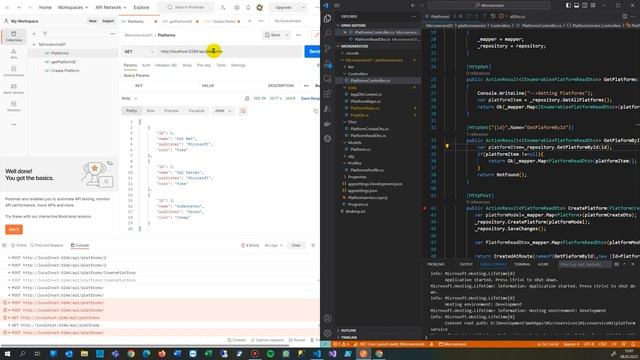Viewport: 640px width, 360px height.
Task: Toggle VS Code bottom panel layout icon
Action: tap(576, 5)
